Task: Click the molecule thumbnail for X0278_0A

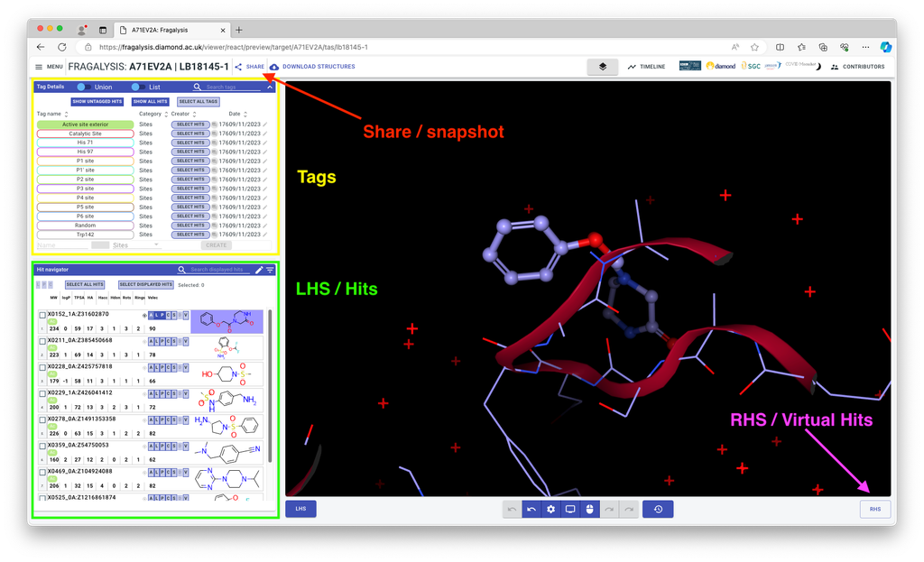Action: pos(226,427)
